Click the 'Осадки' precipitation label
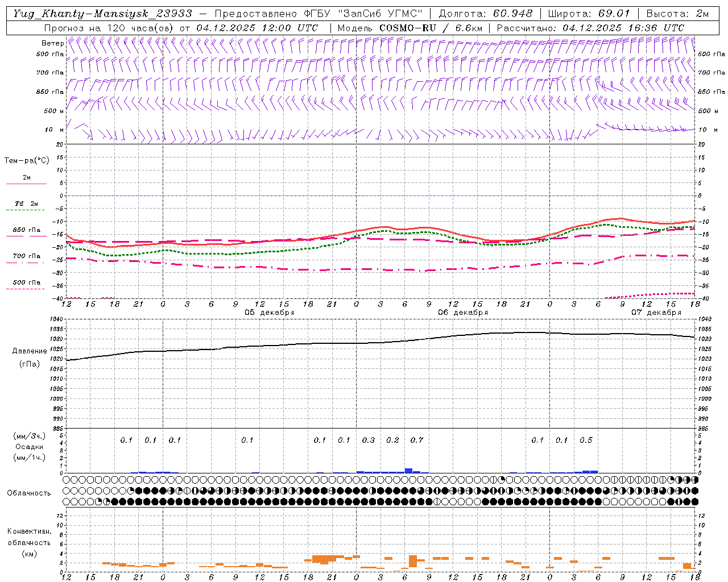 (x=30, y=447)
